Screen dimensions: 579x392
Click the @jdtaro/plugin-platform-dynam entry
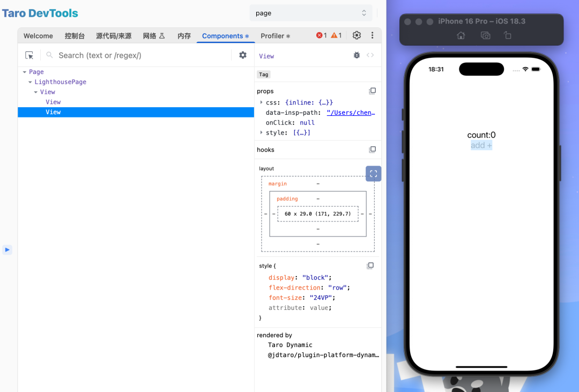click(x=323, y=354)
